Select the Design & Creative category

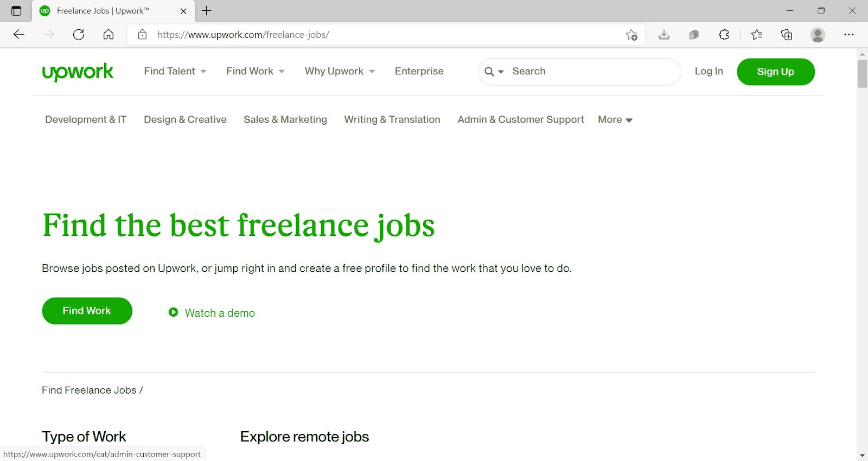click(x=185, y=119)
